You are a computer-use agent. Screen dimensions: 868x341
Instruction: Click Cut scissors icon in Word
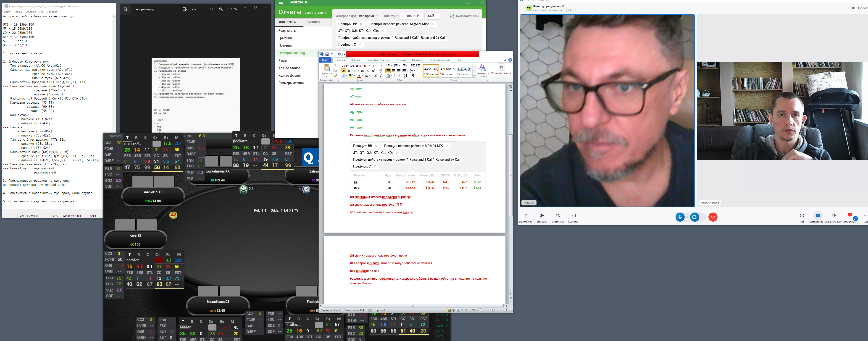pyautogui.click(x=335, y=66)
